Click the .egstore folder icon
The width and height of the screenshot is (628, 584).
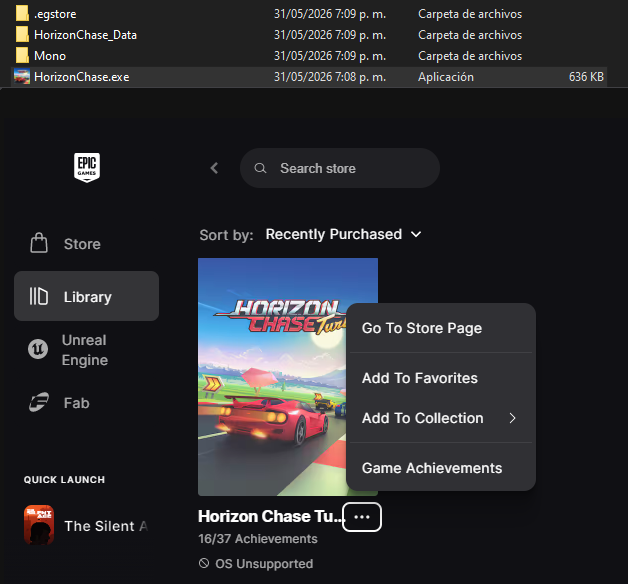click(x=22, y=14)
